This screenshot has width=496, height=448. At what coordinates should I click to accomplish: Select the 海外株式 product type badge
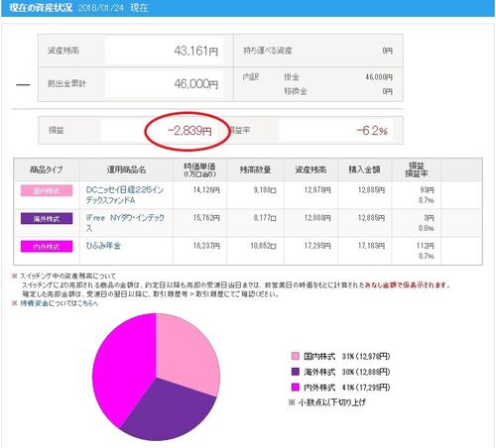point(47,218)
